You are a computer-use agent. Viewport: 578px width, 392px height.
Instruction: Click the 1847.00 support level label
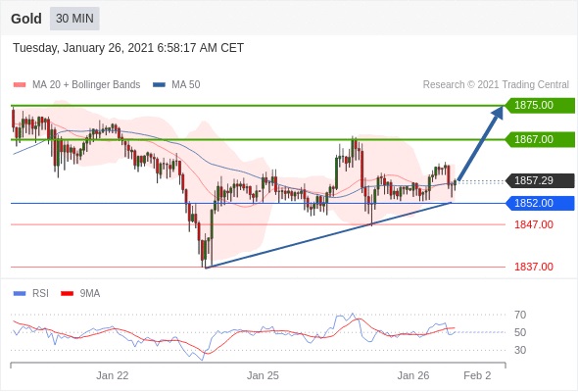click(x=534, y=224)
